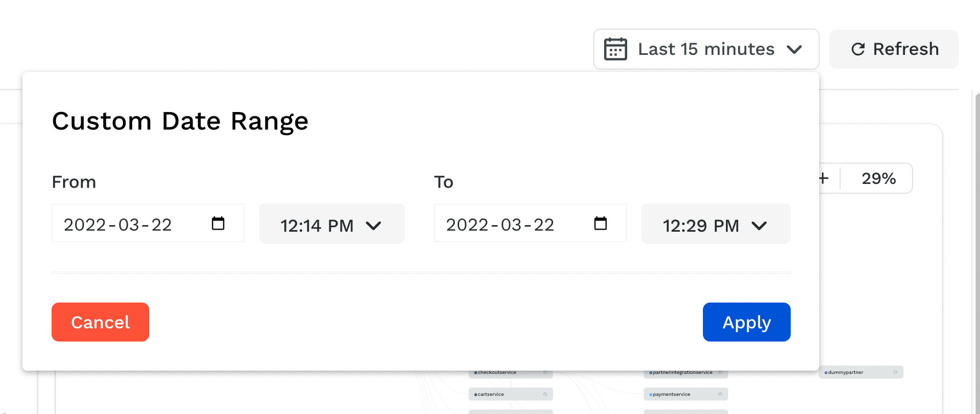Screen dimensions: 980x414
Task: Open the From date calendar picker icon
Action: coord(218,223)
